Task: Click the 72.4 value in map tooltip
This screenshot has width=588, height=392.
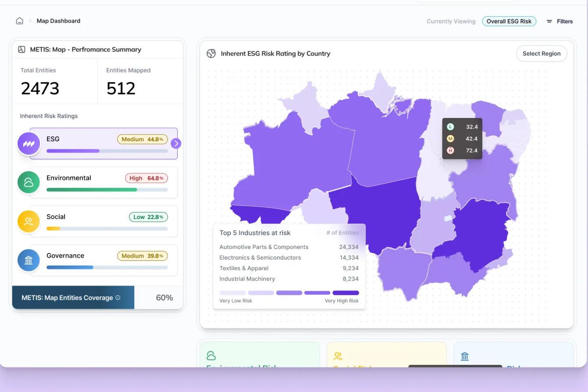Action: (472, 150)
